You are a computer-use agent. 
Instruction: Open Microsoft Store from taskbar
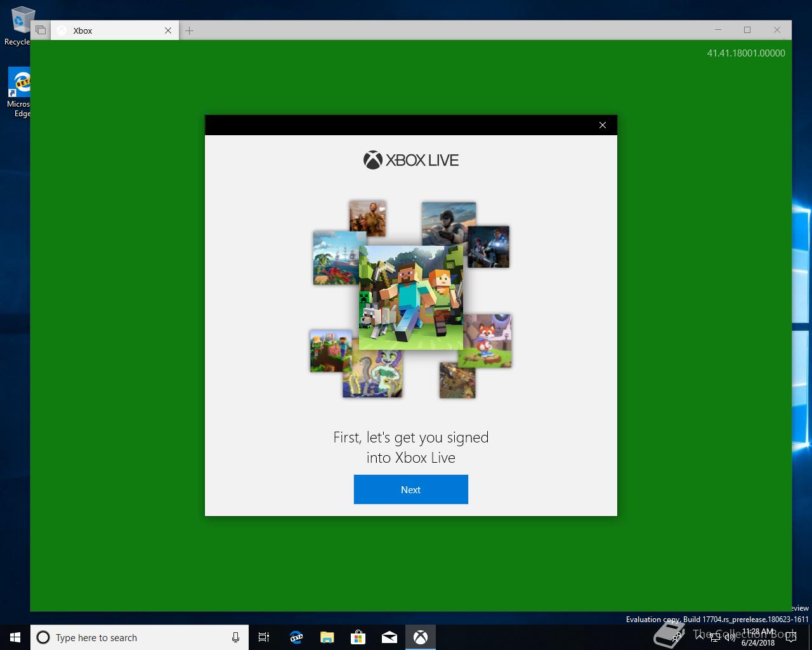coord(358,637)
